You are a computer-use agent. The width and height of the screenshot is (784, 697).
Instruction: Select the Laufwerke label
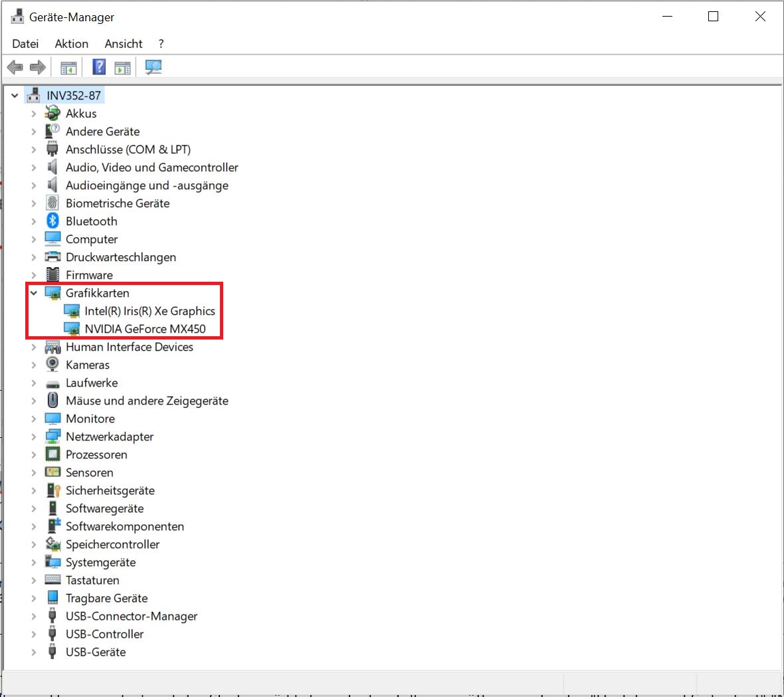[92, 383]
